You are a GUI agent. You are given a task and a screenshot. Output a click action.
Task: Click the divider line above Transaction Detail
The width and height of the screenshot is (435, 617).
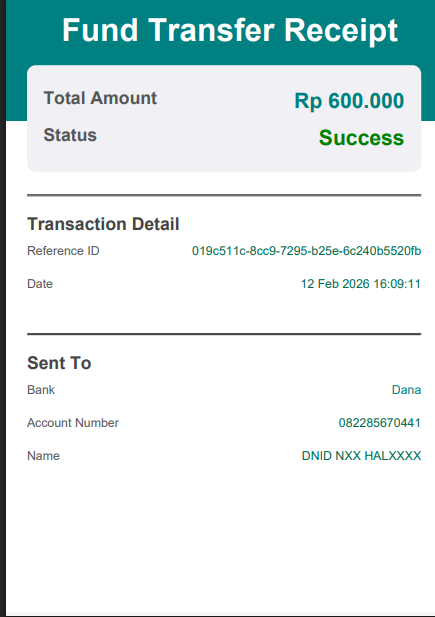tap(224, 195)
